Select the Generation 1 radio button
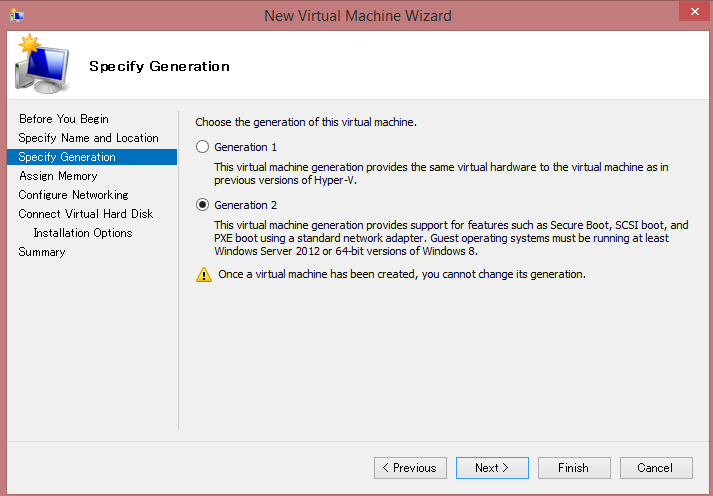Viewport: 713px width, 496px height. [203, 147]
